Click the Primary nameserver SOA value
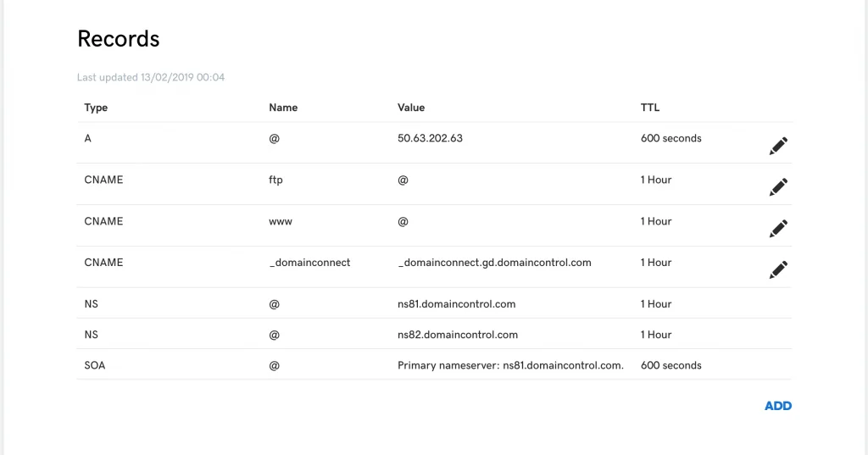 coord(510,365)
